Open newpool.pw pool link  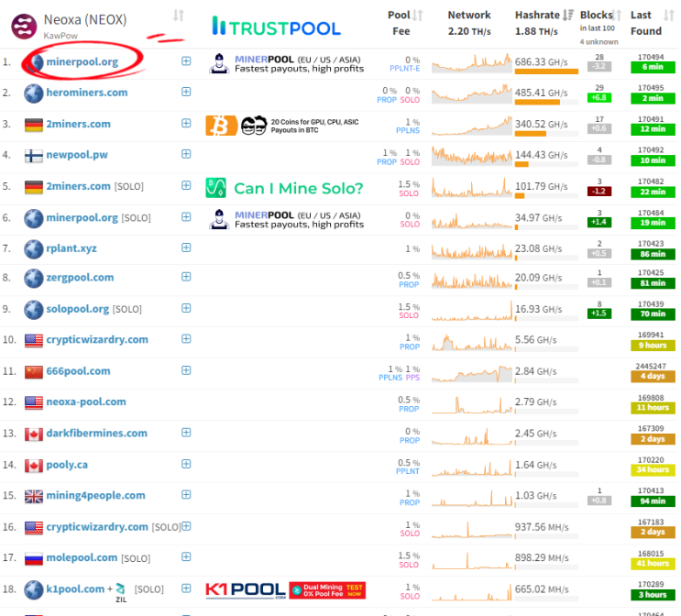coord(77,155)
